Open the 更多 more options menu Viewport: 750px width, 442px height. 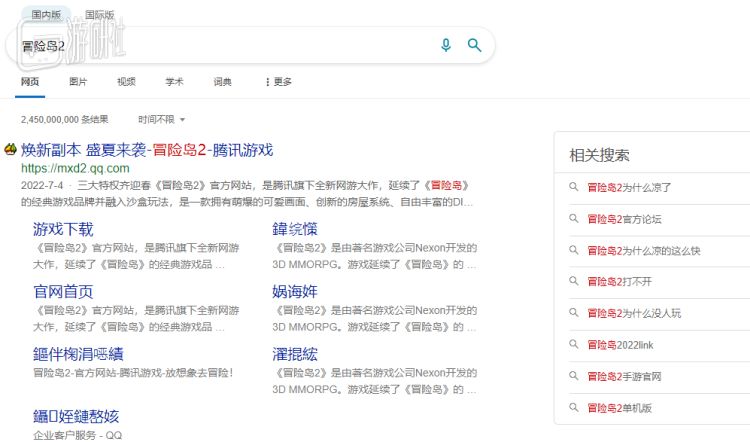[278, 82]
